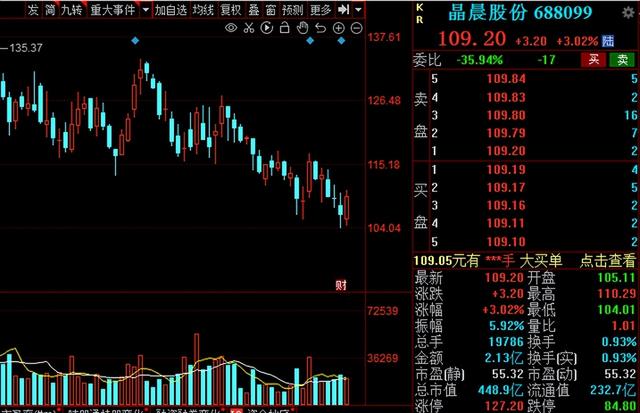This screenshot has width=640, height=413.
Task: Select buy level 1 price 109.19
Action: point(506,169)
